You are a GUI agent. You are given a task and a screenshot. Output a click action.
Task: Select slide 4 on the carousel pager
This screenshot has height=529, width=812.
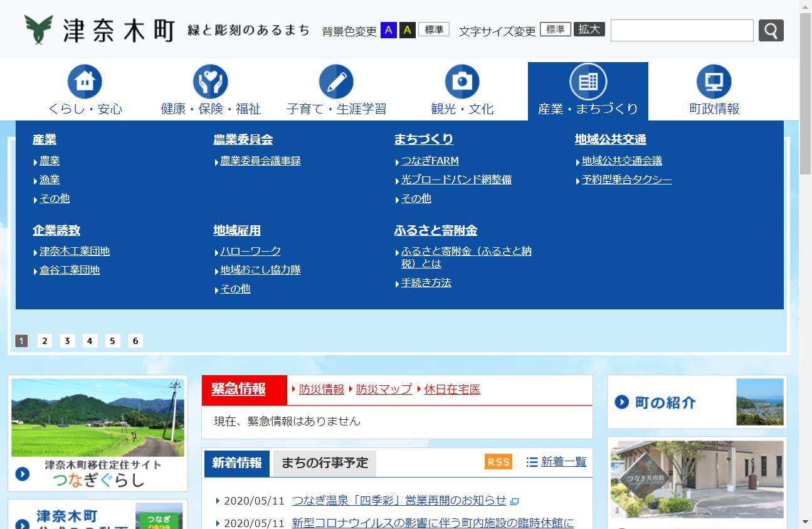coord(90,341)
